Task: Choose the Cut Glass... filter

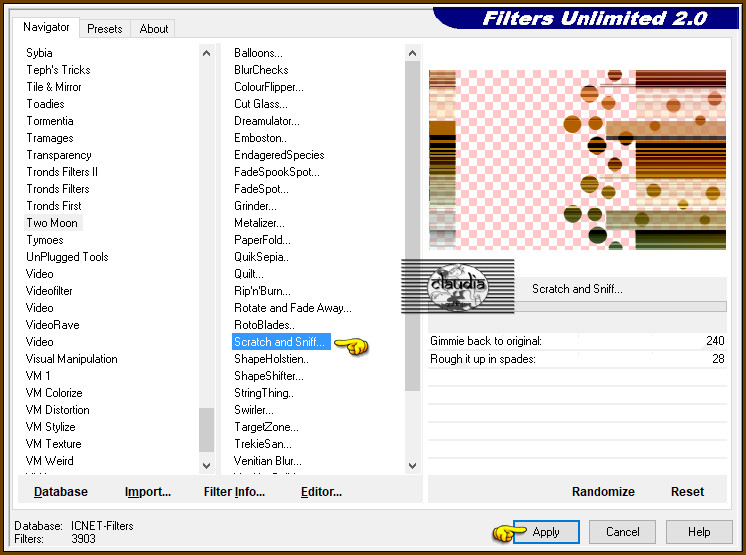Action: coord(261,104)
